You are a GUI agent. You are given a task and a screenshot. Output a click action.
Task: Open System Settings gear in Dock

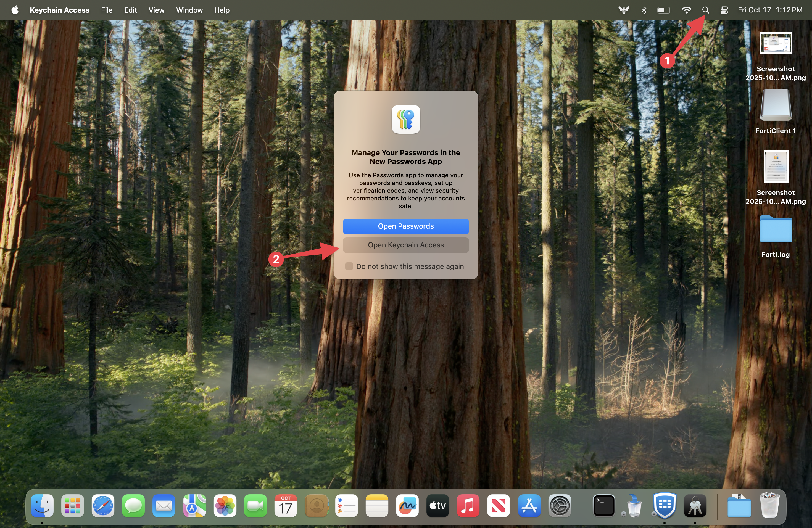click(x=560, y=505)
